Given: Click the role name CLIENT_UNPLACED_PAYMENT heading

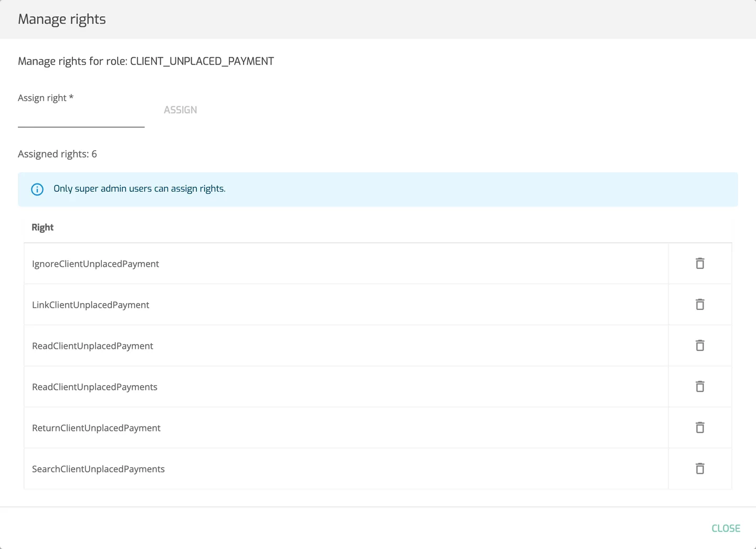Looking at the screenshot, I should 202,61.
